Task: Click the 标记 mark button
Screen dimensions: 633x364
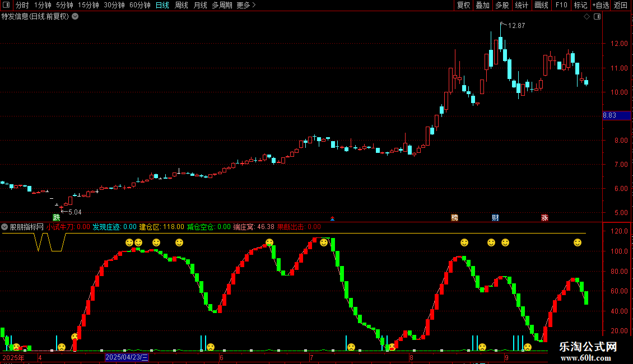Action: [x=580, y=5]
